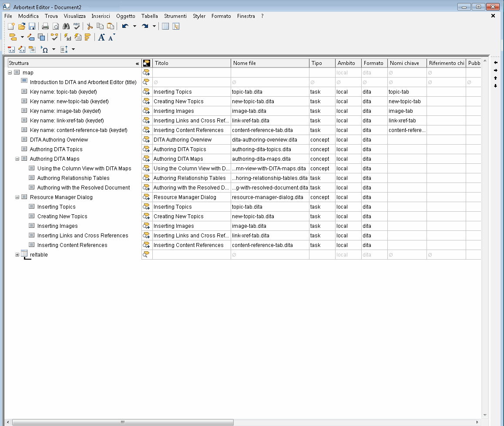This screenshot has height=426, width=504.
Task: Click the binoculars Find icon
Action: pyautogui.click(x=66, y=27)
